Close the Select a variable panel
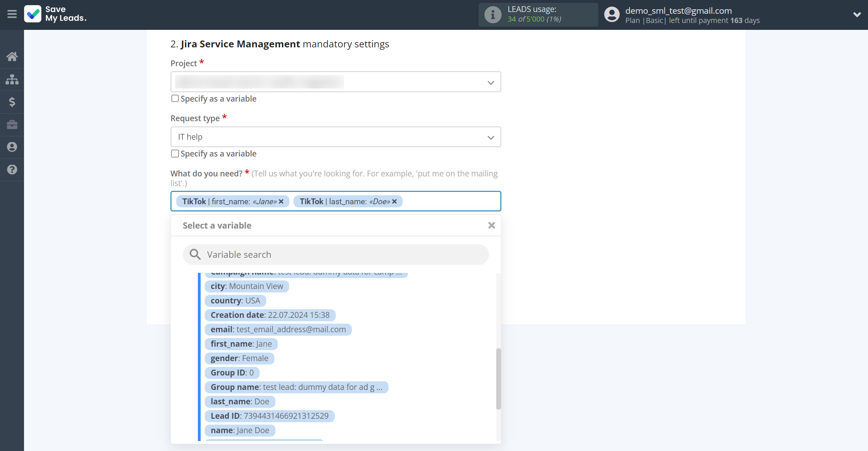Image resolution: width=868 pixels, height=451 pixels. tap(491, 225)
